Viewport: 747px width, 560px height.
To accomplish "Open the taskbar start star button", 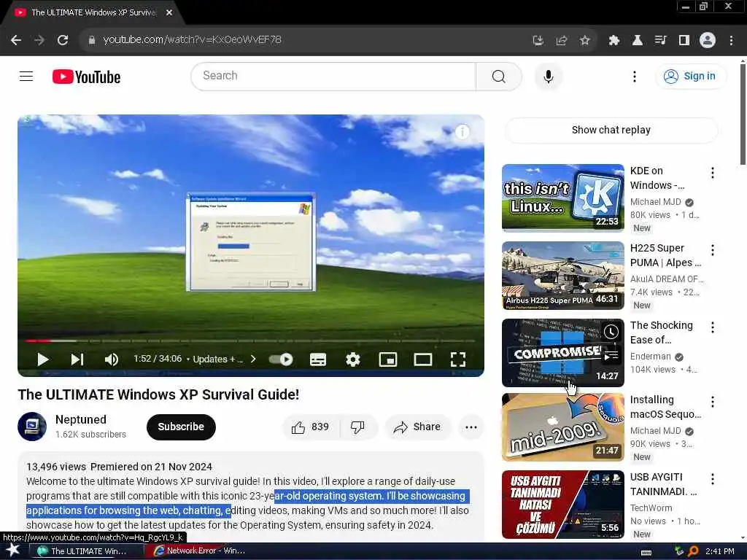I will pos(13,550).
